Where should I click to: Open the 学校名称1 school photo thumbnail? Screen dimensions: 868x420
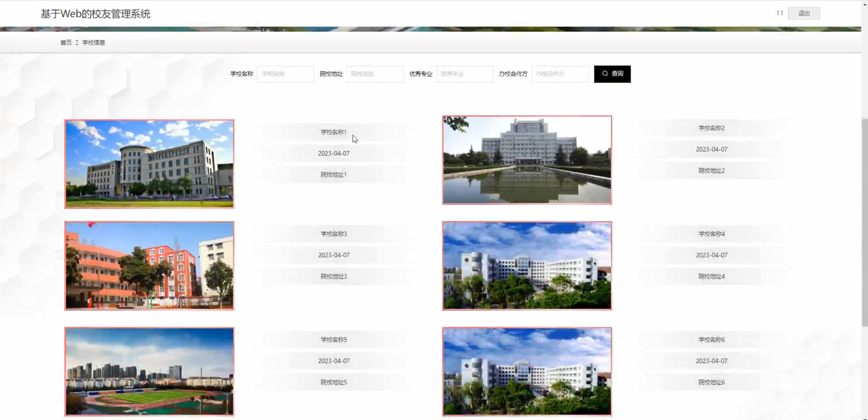point(149,164)
